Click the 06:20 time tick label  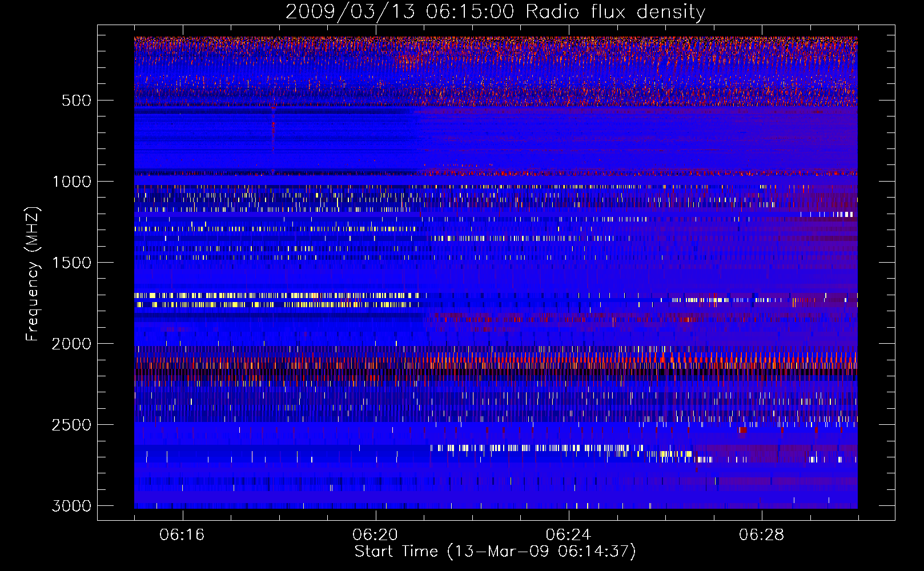point(375,535)
